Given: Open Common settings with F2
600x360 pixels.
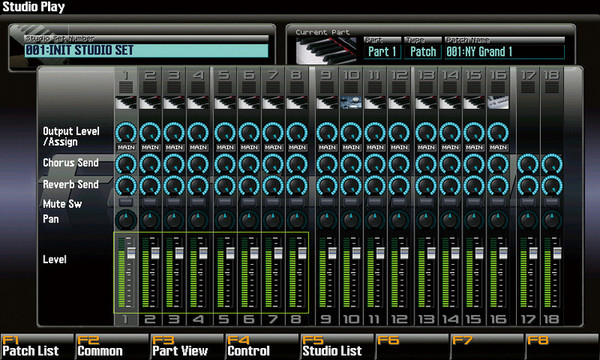Looking at the screenshot, I should (112, 347).
